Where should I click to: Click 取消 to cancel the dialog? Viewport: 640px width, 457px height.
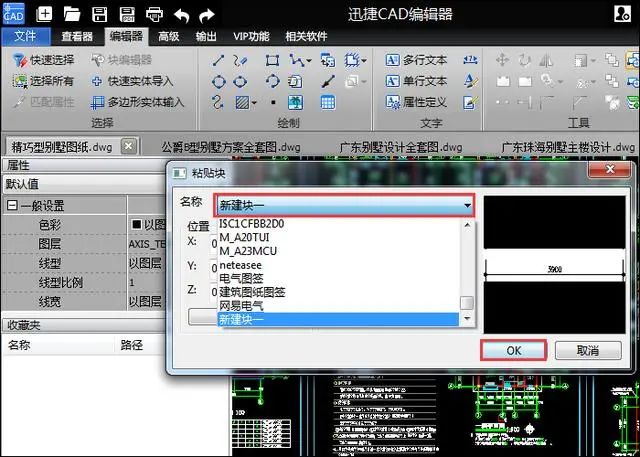pos(588,351)
